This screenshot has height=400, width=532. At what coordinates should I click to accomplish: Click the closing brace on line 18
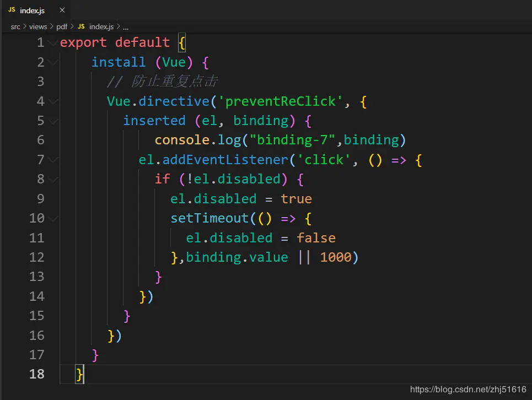79,375
